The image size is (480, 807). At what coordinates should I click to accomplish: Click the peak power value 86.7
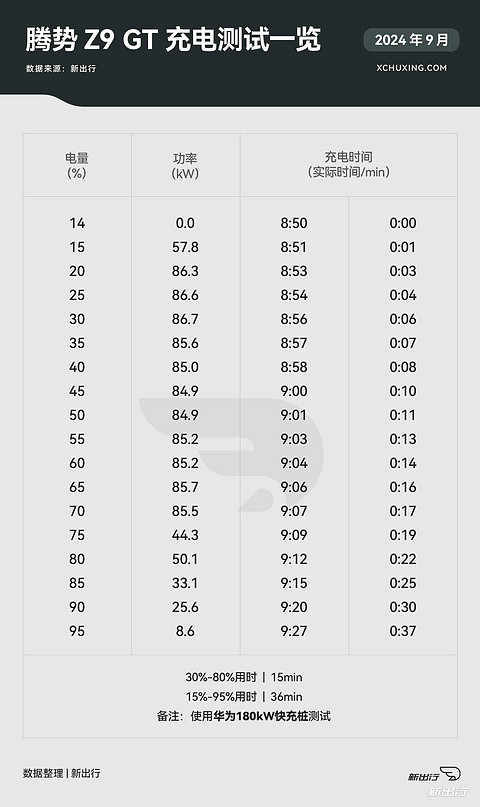click(185, 319)
